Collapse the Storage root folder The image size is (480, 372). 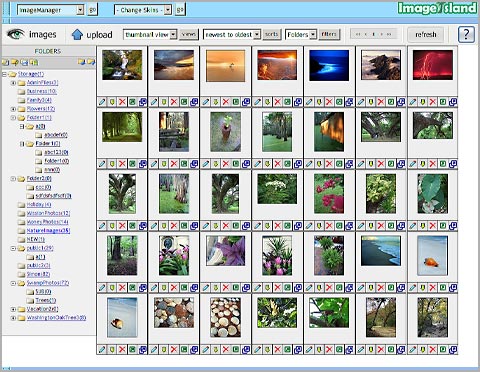(4, 74)
